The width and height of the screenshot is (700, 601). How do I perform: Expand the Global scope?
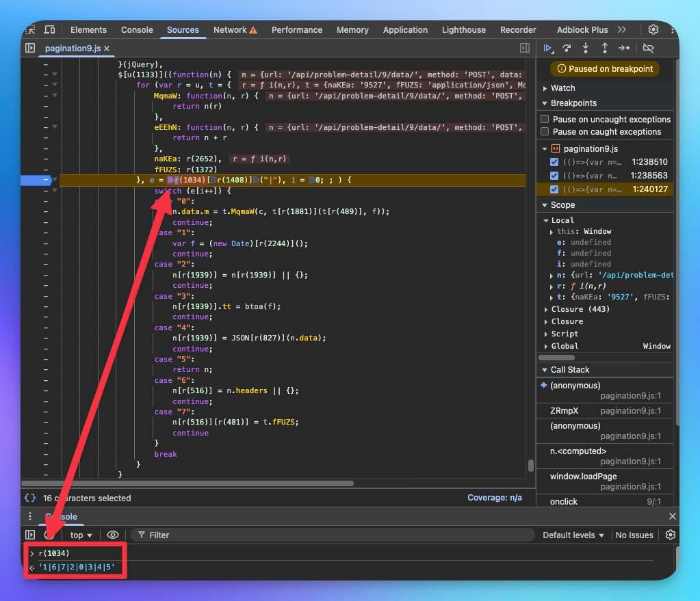(x=545, y=346)
